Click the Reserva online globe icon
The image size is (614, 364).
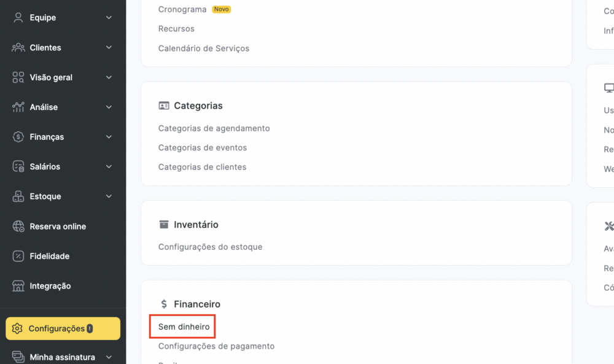click(18, 227)
